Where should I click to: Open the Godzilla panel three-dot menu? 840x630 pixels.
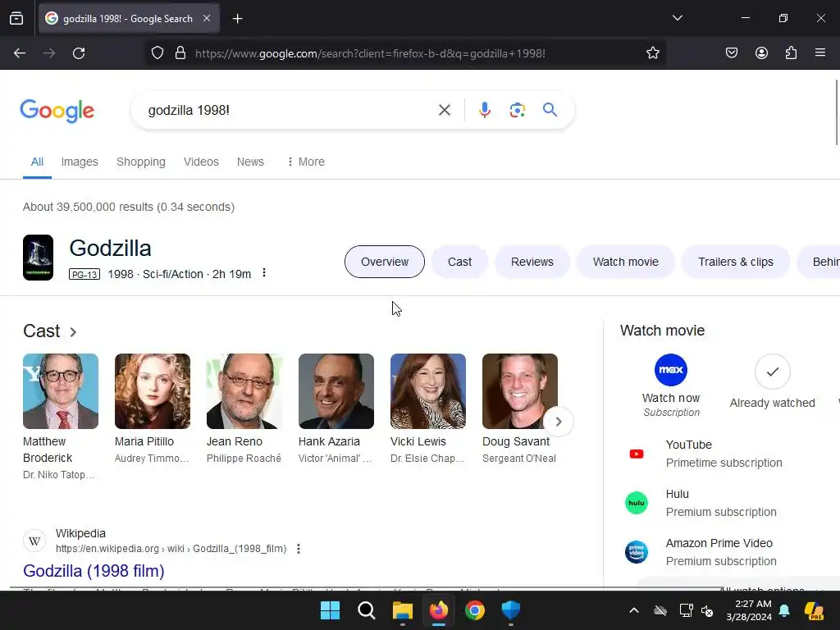264,273
